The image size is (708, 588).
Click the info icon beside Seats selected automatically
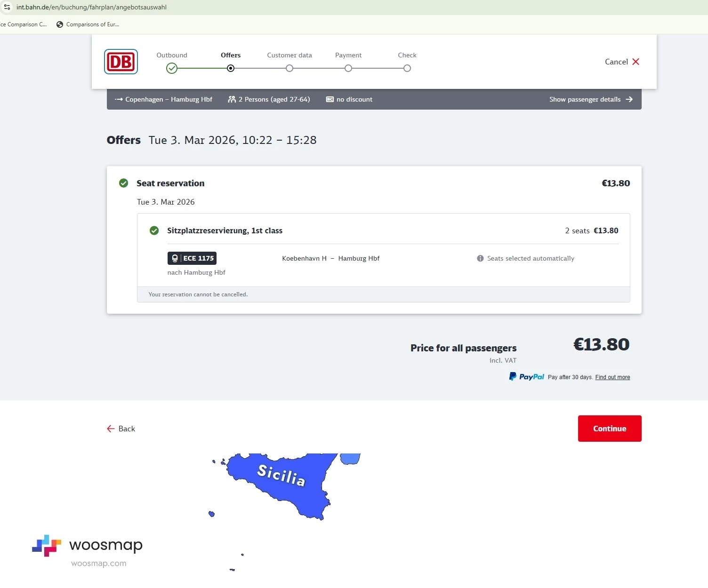coord(480,258)
